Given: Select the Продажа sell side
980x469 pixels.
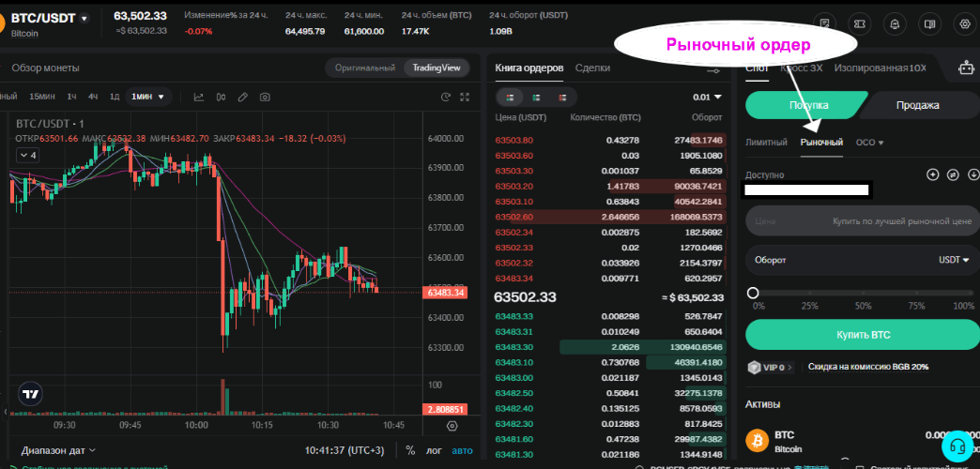Looking at the screenshot, I should (x=917, y=105).
